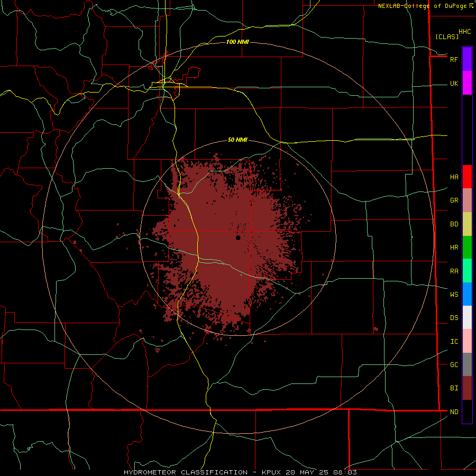Click the bright red HA legend swatch
This screenshot has height=476, width=476.
click(467, 177)
